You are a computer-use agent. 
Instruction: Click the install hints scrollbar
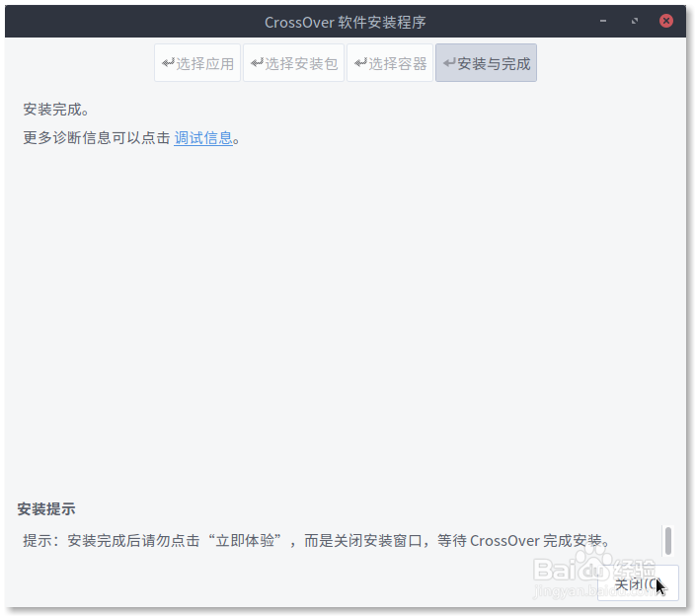668,540
